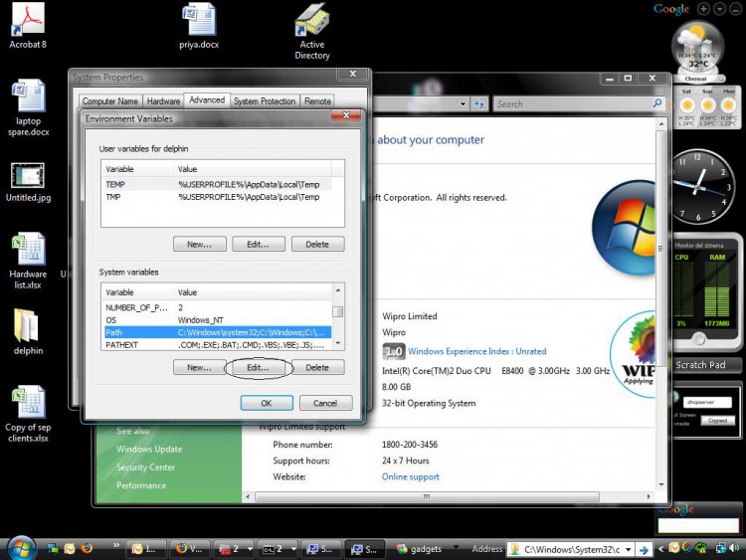Open the gadgets toolbar on taskbar
Viewport: 746px width, 560px height.
pos(419,549)
